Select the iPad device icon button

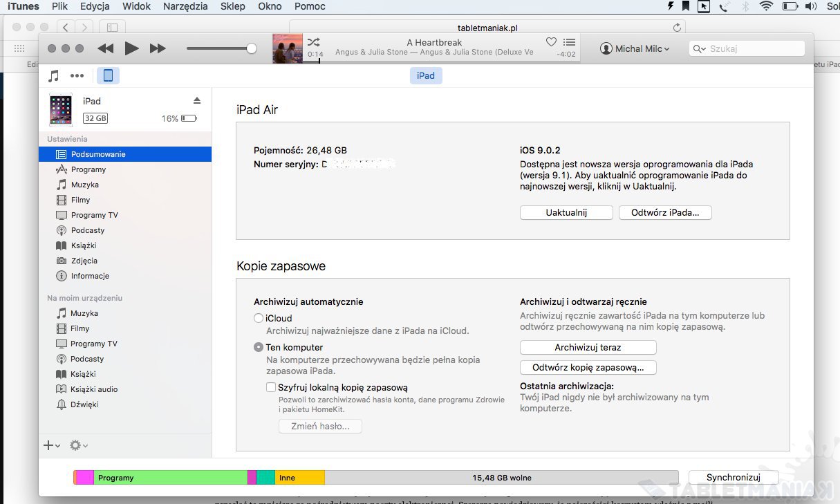[108, 76]
